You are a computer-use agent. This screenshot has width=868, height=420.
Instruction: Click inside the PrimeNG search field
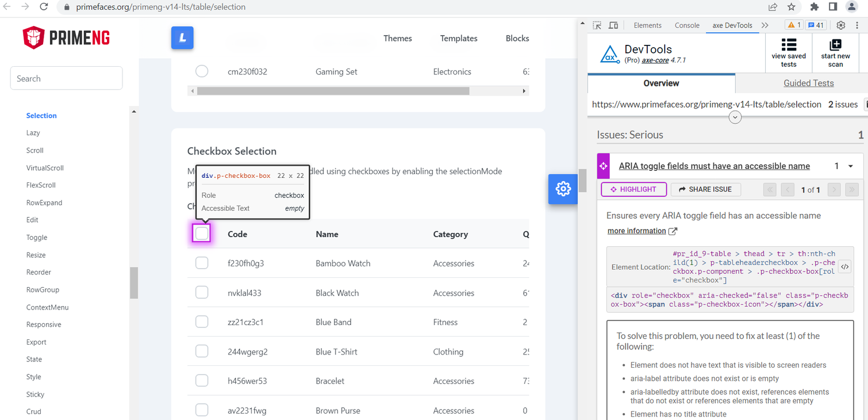click(x=66, y=78)
